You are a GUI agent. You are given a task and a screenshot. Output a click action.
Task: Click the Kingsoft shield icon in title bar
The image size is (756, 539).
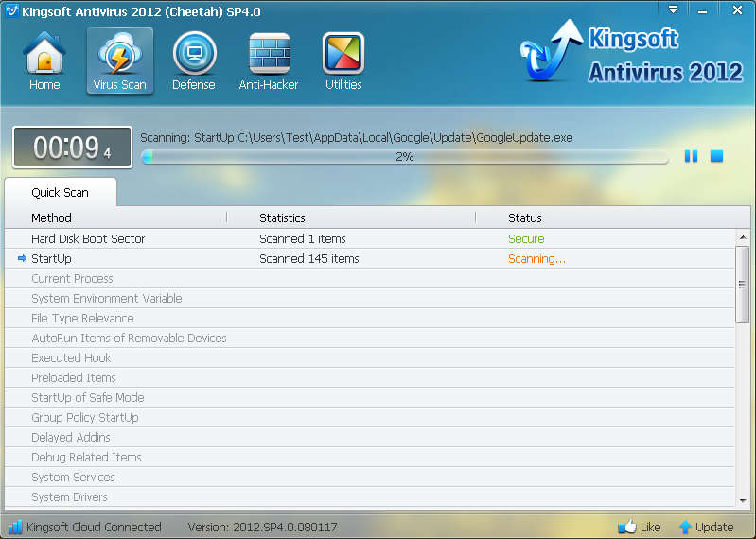point(12,10)
